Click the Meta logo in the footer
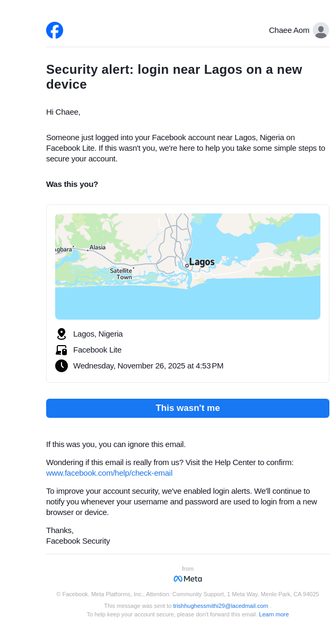Screen dimensions: 331x644 [x=188, y=579]
